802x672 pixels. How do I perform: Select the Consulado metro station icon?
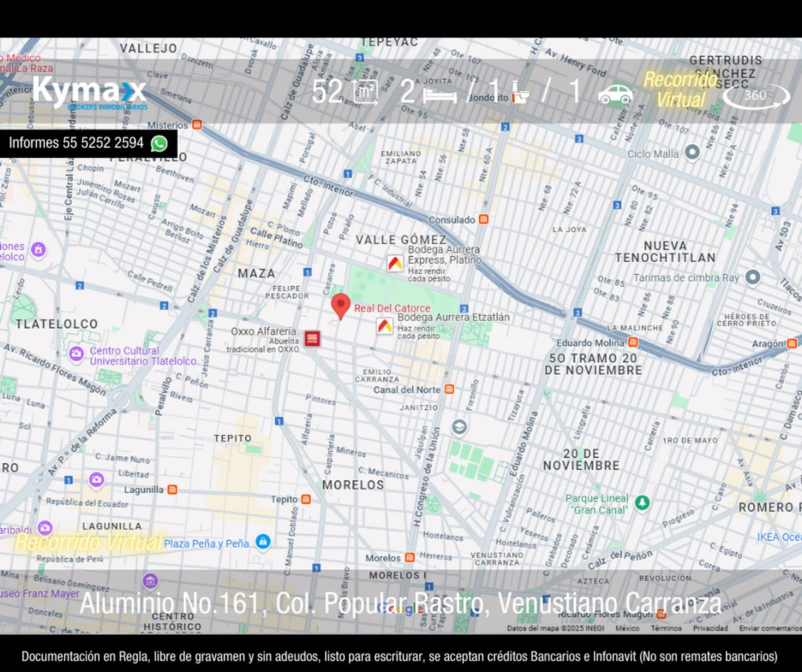coord(484,219)
